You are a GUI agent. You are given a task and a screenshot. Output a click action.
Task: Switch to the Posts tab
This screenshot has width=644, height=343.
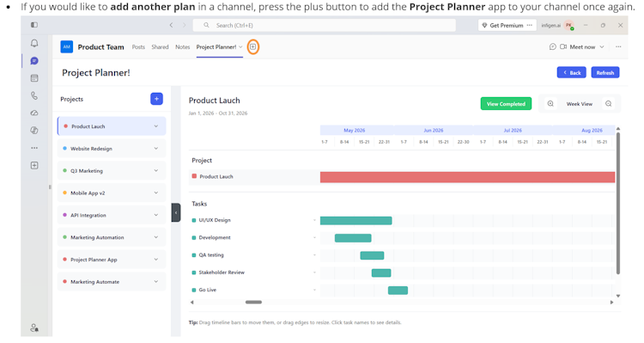[x=138, y=47]
